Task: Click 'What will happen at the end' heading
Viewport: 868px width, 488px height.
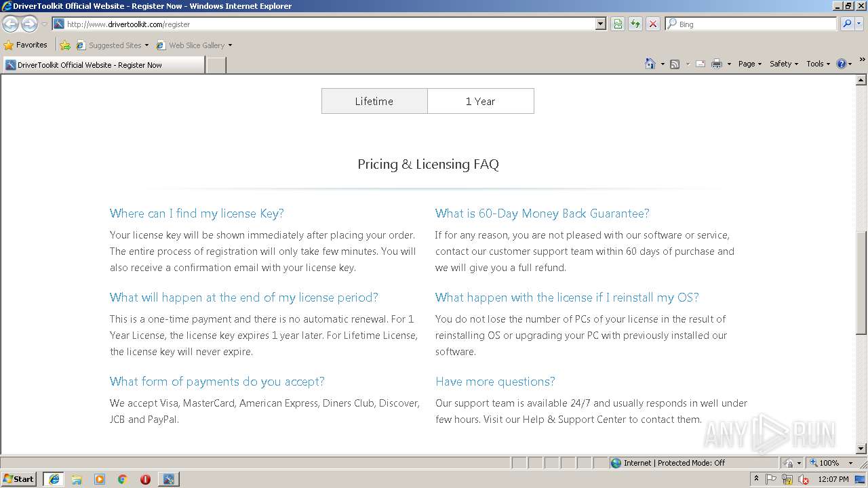Action: (x=244, y=298)
